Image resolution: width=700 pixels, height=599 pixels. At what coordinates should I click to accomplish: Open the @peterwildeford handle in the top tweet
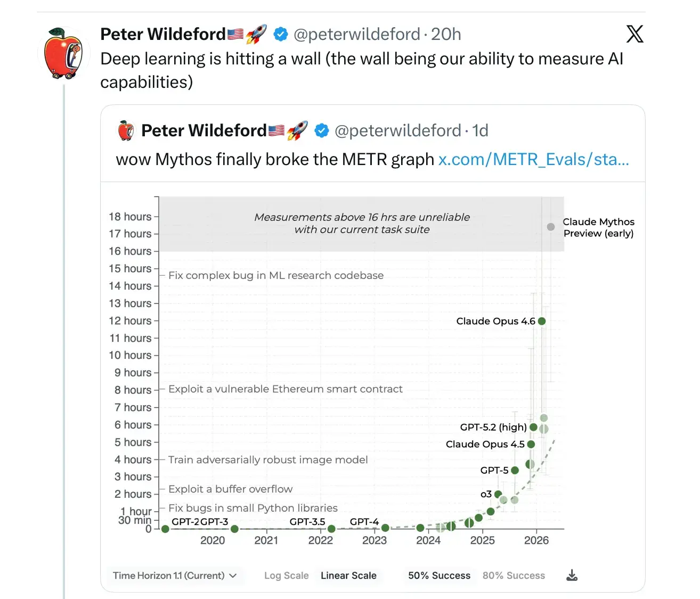click(x=357, y=35)
